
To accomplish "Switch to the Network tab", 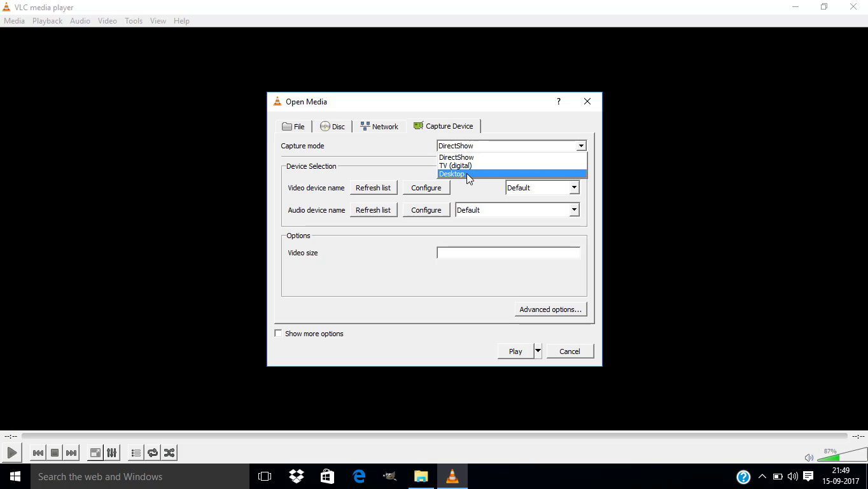I will pos(379,126).
